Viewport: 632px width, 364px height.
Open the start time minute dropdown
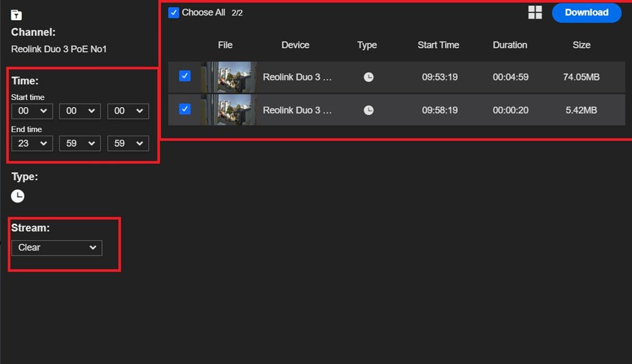[80, 111]
